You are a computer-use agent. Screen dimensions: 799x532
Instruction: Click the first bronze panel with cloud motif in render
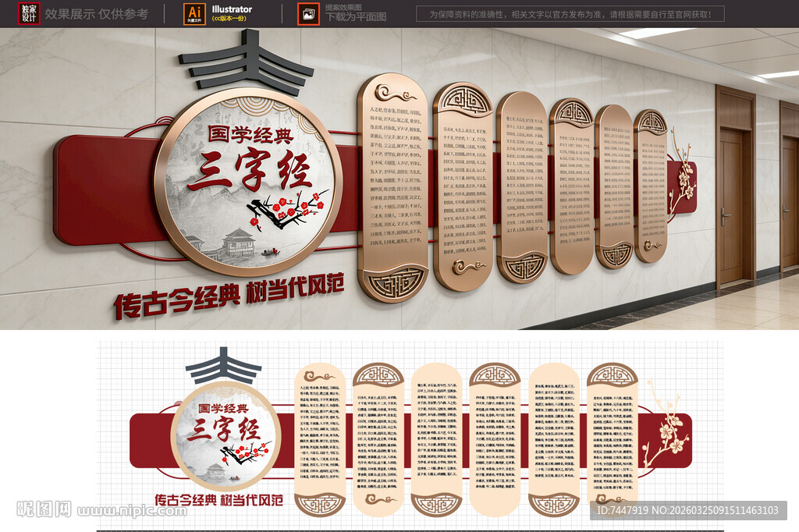click(393, 187)
